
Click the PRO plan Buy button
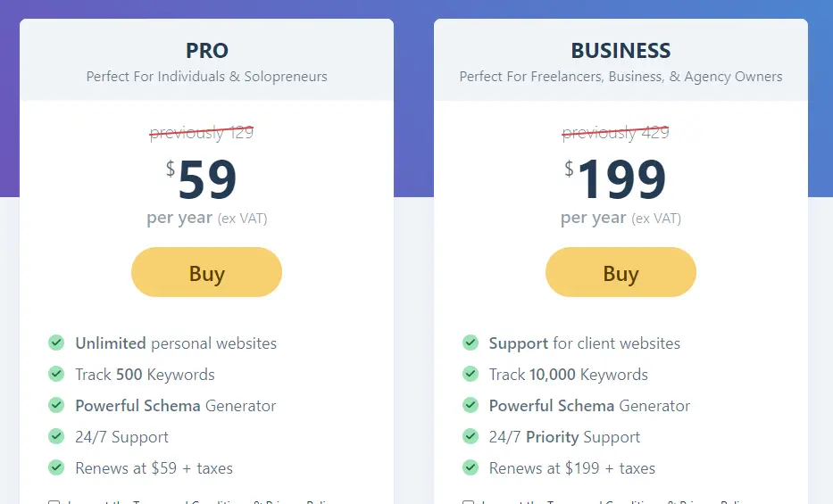[x=206, y=272]
